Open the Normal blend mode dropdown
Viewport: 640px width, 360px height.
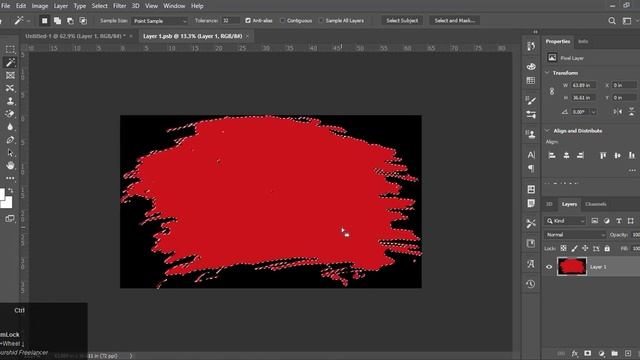coord(575,235)
